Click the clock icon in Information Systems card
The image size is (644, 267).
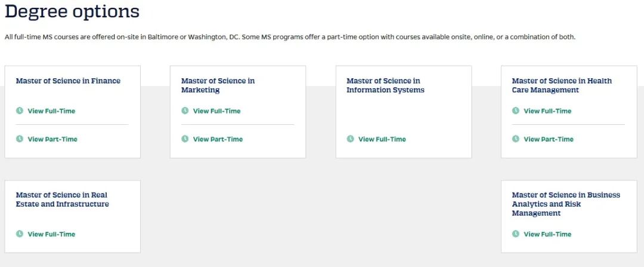351,139
